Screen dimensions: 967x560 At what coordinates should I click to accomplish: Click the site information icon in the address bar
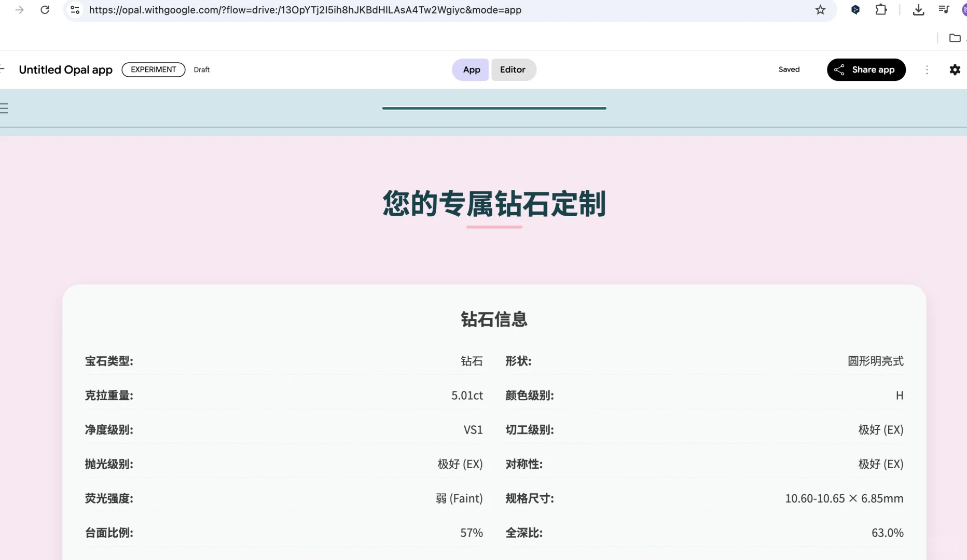click(x=75, y=10)
